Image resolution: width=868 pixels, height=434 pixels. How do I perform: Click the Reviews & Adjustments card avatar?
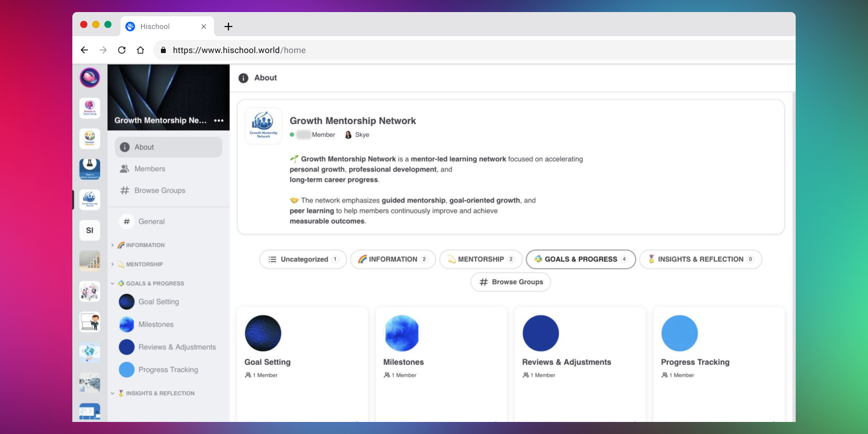click(x=541, y=333)
